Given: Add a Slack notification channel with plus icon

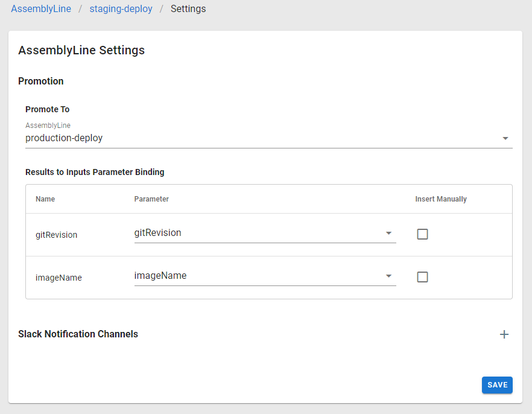Looking at the screenshot, I should click(x=504, y=334).
